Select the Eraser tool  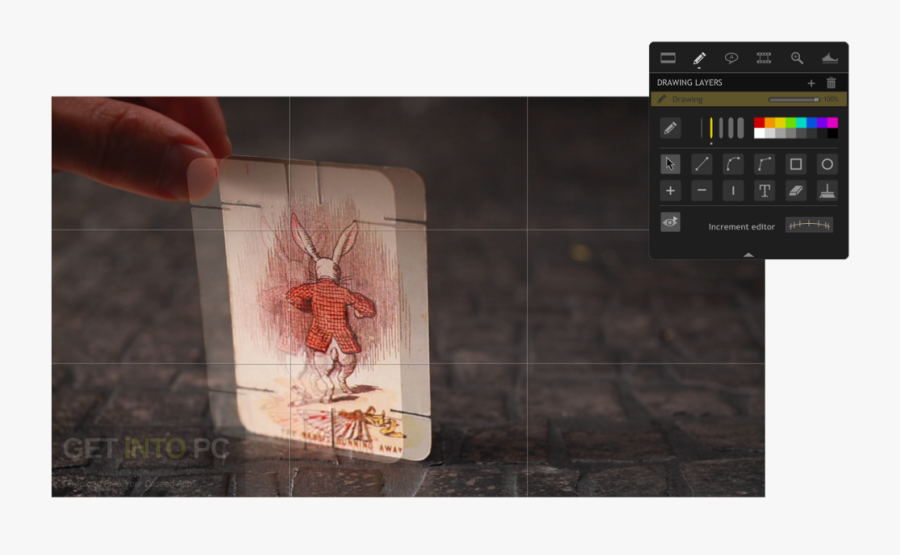796,191
